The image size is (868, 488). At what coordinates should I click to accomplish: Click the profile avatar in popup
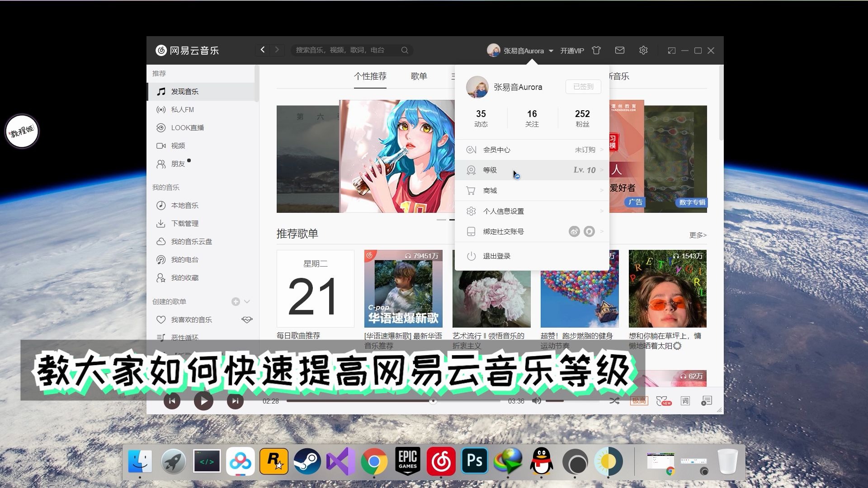pos(477,87)
